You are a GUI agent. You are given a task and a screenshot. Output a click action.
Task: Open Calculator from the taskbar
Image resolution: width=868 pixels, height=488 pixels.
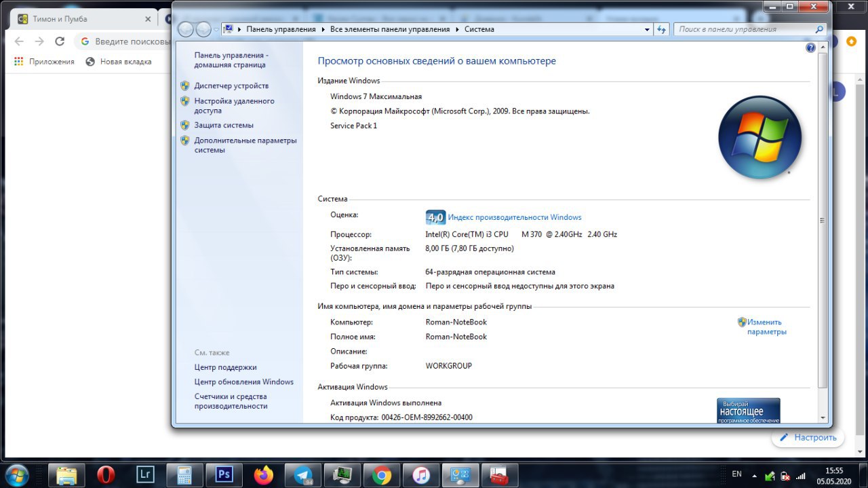click(x=184, y=474)
